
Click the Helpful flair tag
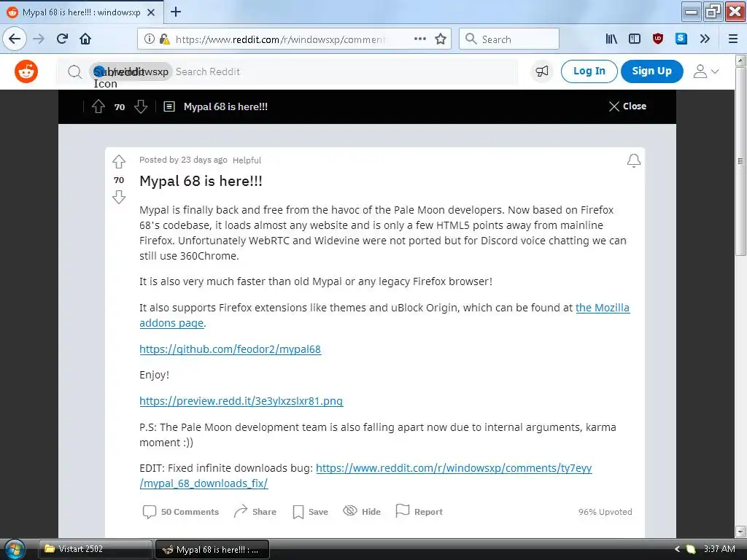(x=247, y=160)
